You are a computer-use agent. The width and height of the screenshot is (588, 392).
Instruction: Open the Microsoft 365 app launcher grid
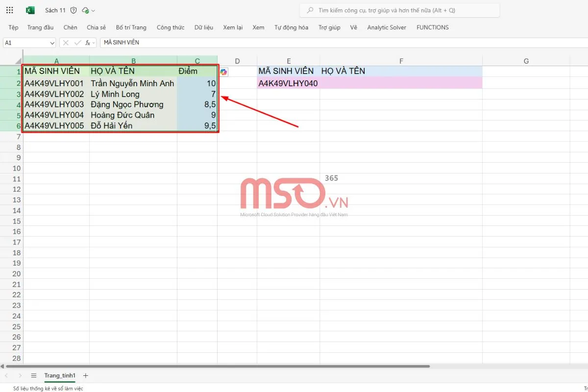point(9,10)
